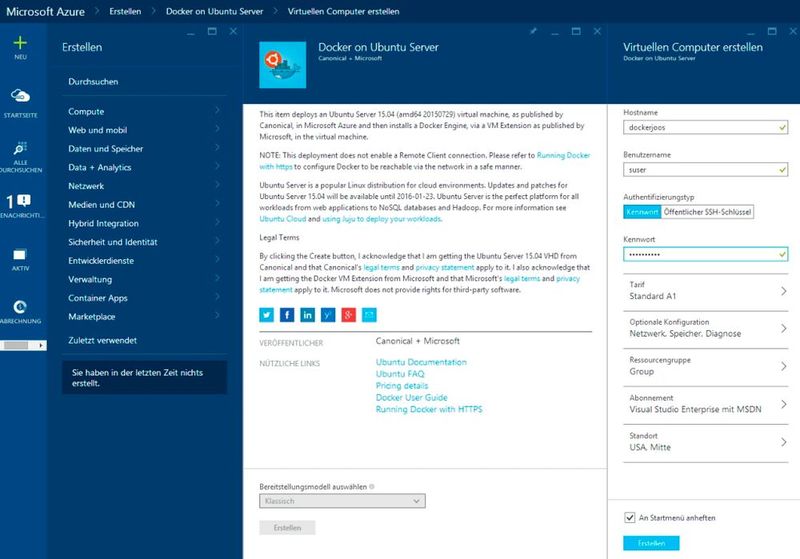Share via the Facebook icon
800x559 pixels.
coord(287,315)
